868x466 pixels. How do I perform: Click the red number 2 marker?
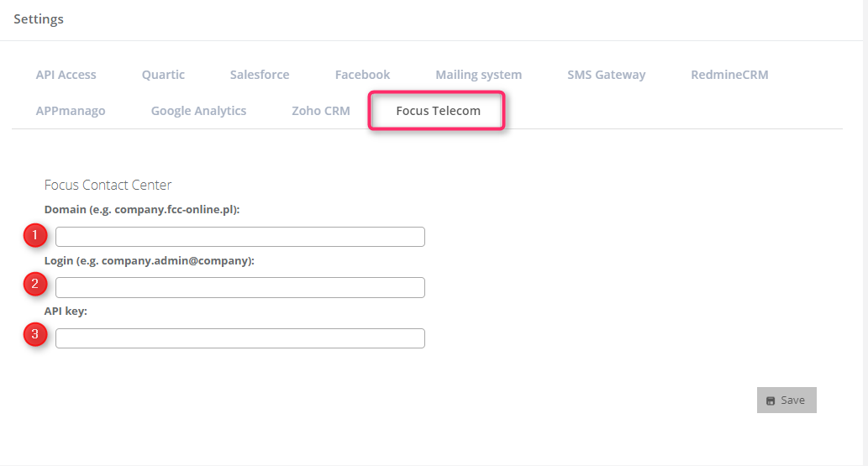point(35,284)
